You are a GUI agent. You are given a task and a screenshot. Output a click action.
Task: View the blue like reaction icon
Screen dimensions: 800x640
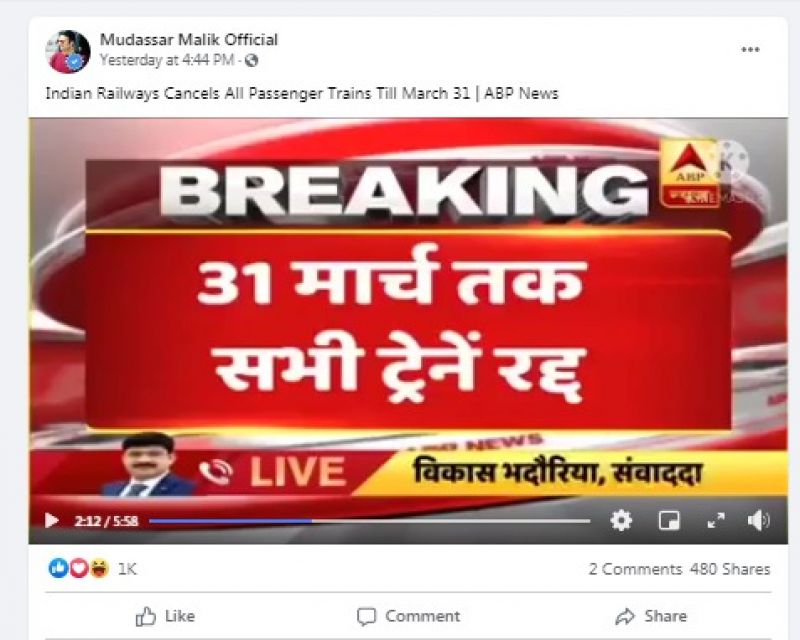pyautogui.click(x=58, y=568)
